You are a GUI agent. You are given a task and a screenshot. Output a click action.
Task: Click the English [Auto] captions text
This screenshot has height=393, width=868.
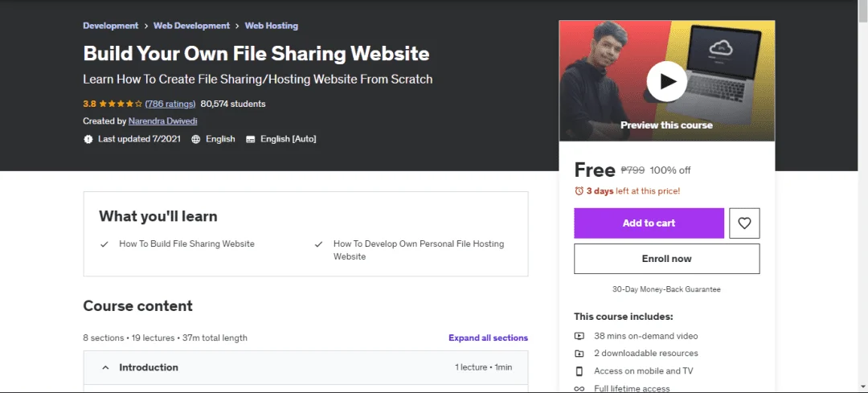pyautogui.click(x=289, y=139)
